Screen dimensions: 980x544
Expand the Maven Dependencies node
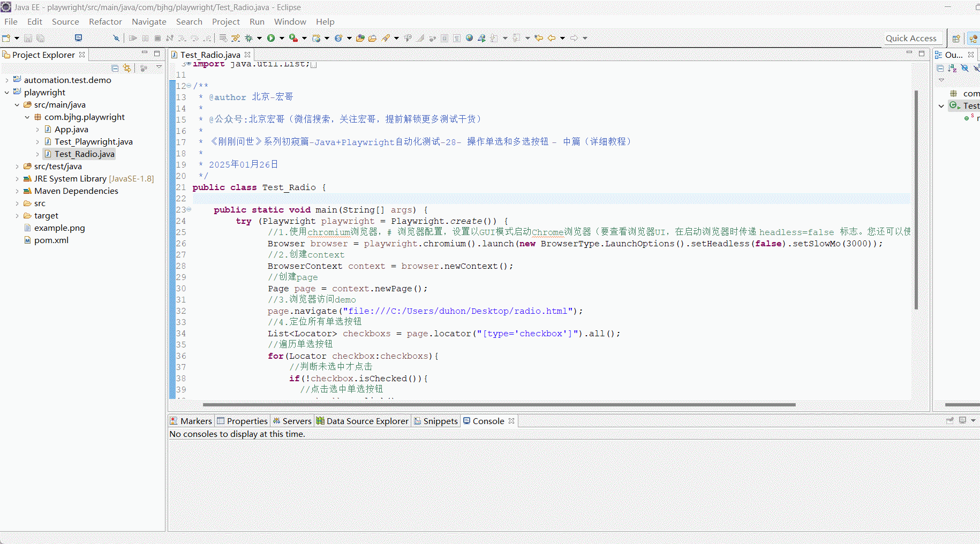17,191
